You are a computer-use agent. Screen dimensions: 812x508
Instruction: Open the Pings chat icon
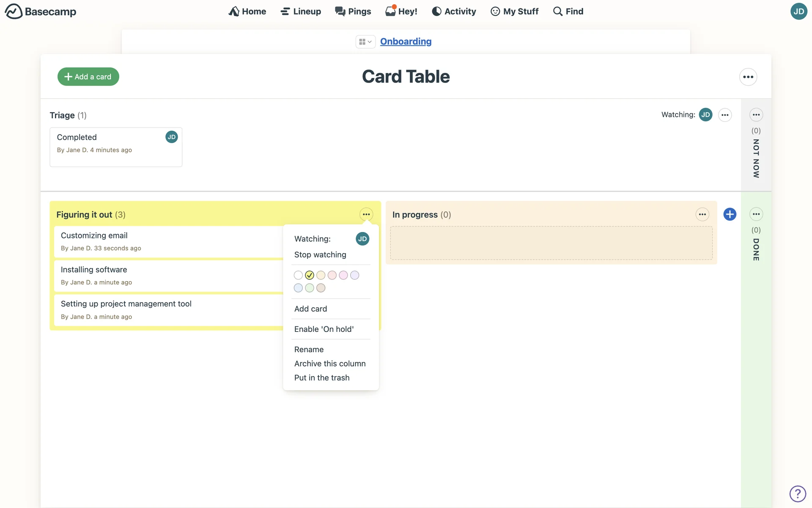coord(340,11)
